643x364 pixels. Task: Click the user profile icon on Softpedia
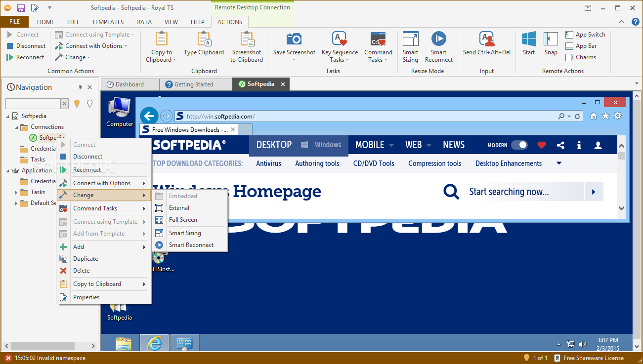[598, 145]
